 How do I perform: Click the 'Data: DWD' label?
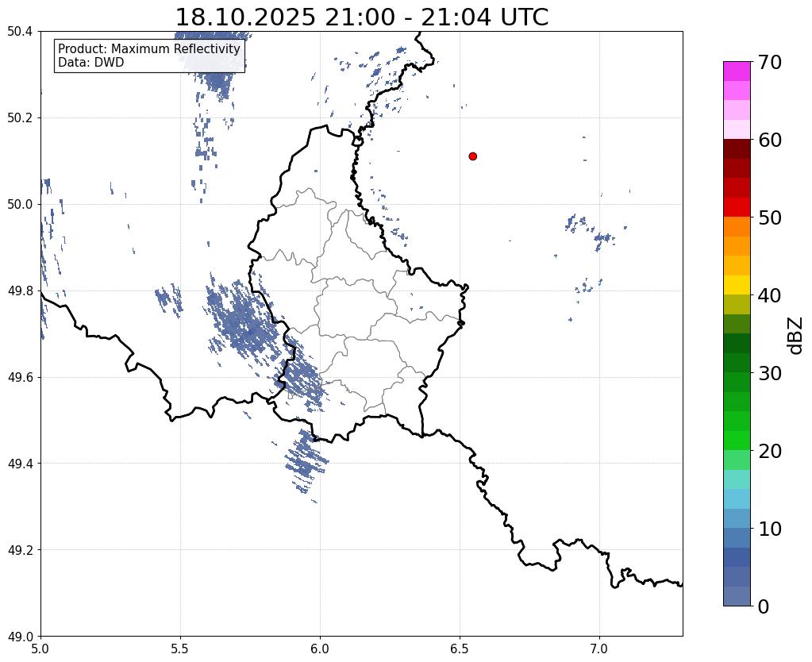pos(90,63)
